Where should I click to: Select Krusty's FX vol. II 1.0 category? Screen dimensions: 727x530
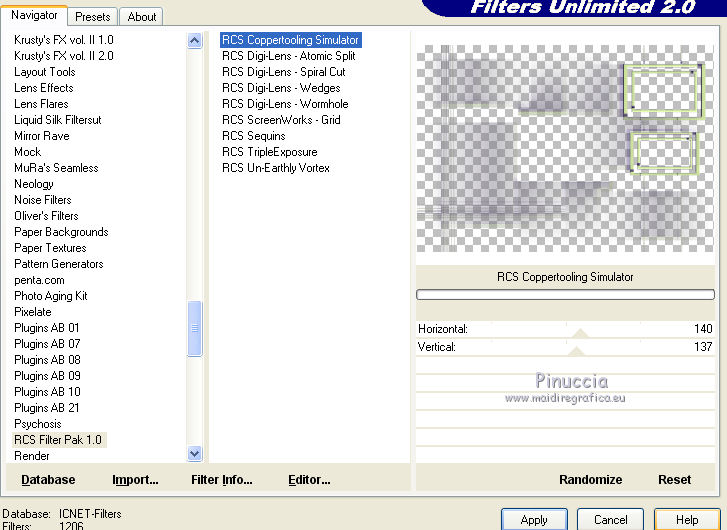64,40
